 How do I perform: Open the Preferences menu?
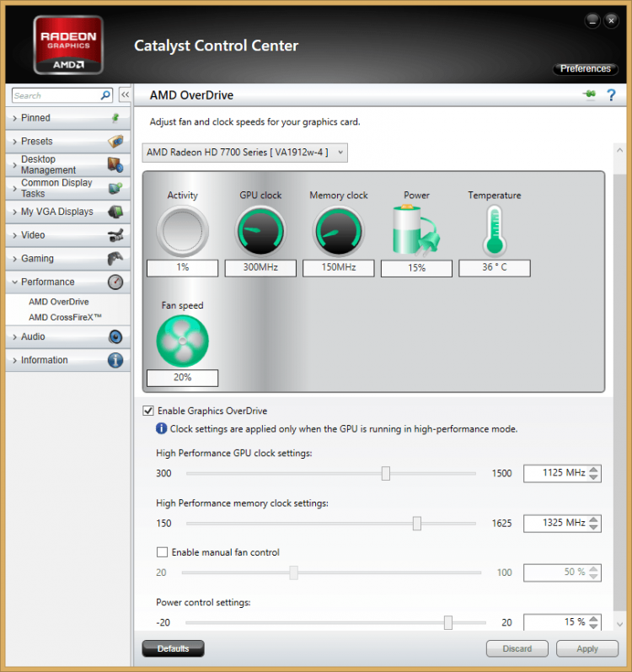coord(585,68)
